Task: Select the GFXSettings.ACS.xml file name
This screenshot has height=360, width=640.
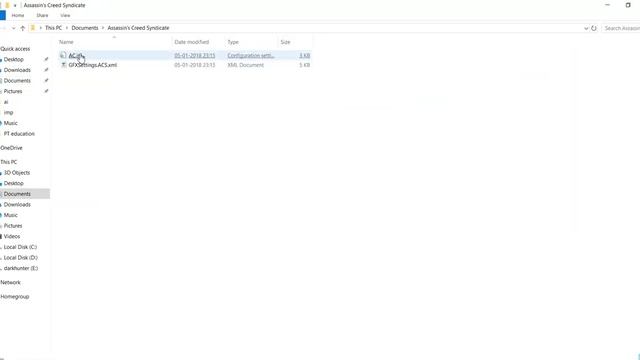Action: [93, 65]
